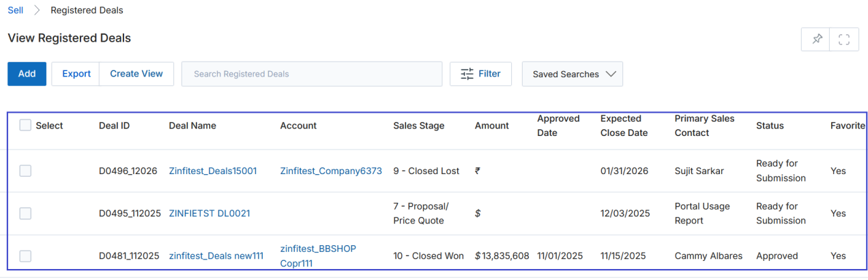Toggle fullscreen expand icon
Screen dimensions: 868x280
844,40
